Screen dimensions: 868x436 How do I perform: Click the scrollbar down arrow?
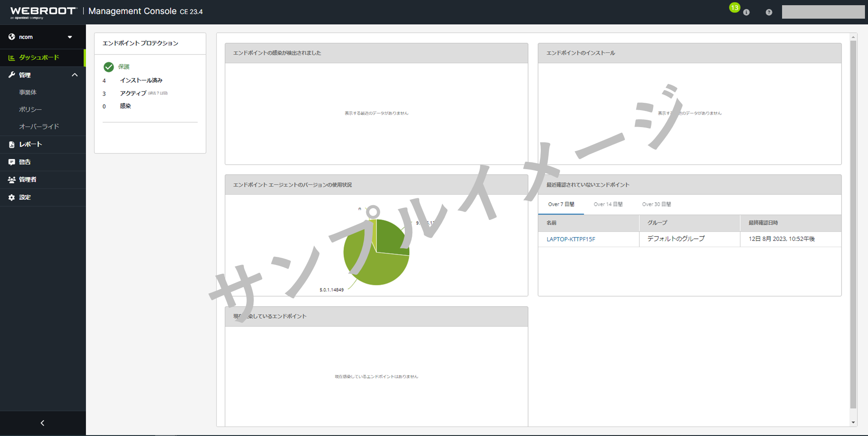[x=853, y=422]
